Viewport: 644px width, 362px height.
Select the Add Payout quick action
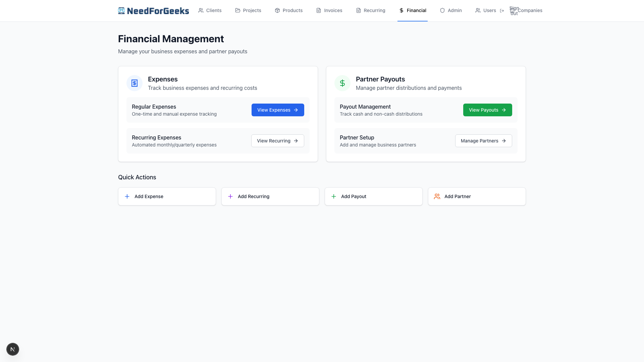click(x=373, y=196)
